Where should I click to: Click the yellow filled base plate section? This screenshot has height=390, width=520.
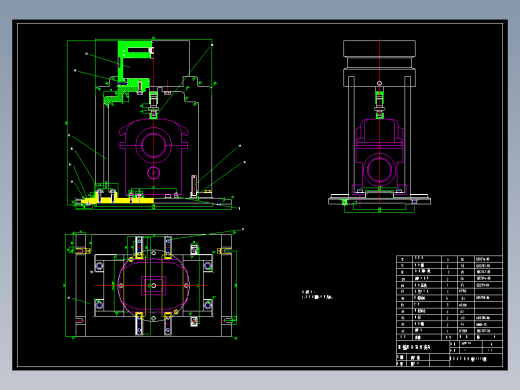point(117,201)
